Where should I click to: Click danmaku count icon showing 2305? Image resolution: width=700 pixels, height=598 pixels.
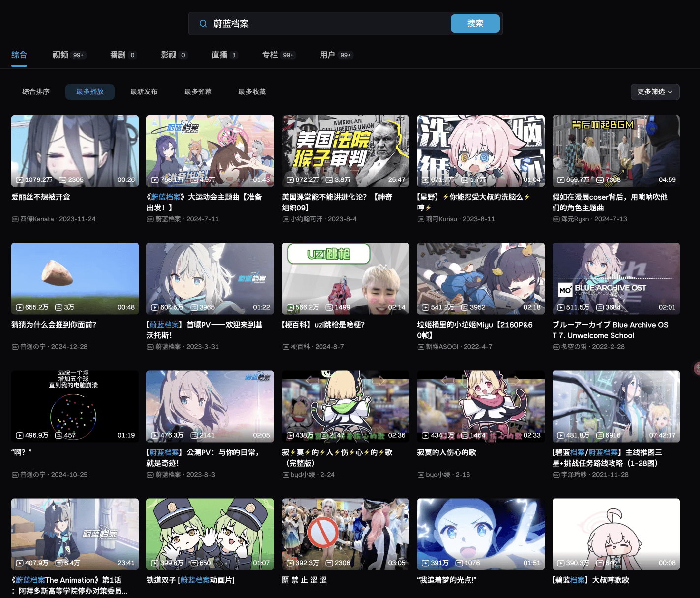click(62, 180)
